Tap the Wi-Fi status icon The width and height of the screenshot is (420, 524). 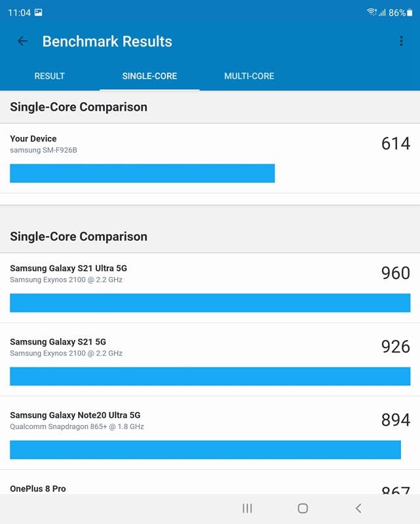tap(372, 12)
